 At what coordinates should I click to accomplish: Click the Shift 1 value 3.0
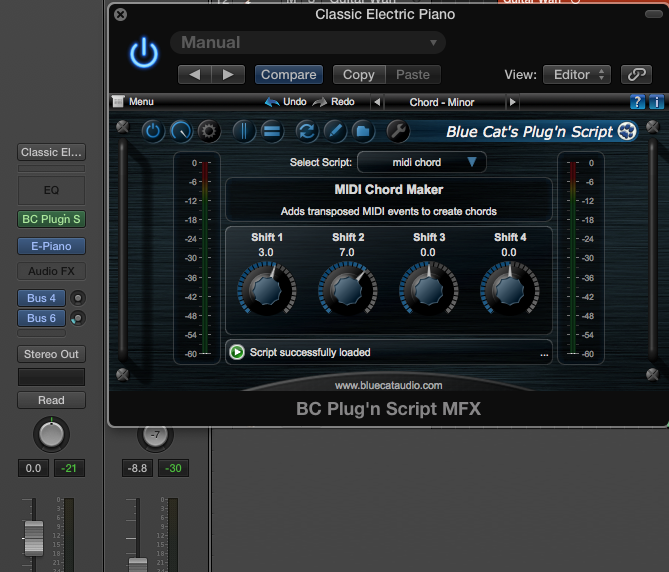click(266, 253)
